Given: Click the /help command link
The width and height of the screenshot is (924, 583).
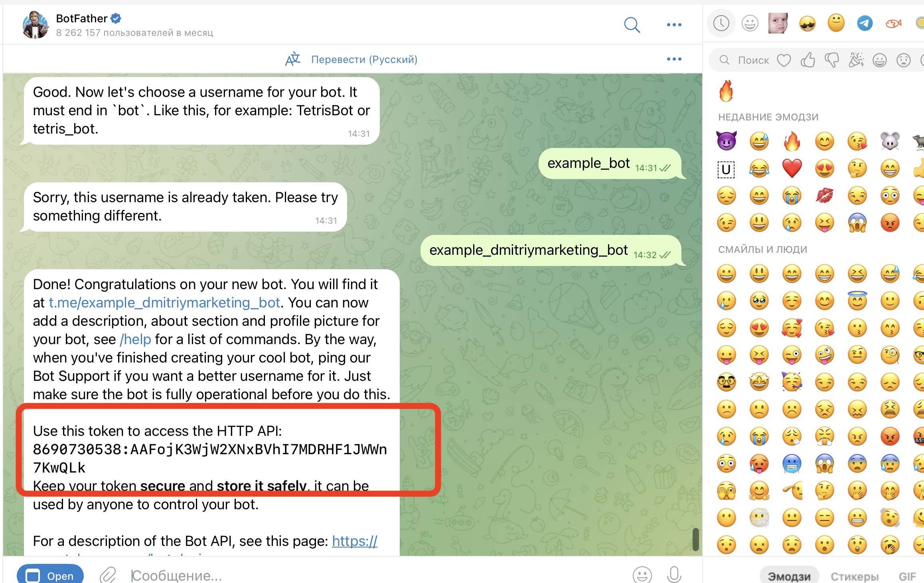Looking at the screenshot, I should pyautogui.click(x=135, y=339).
